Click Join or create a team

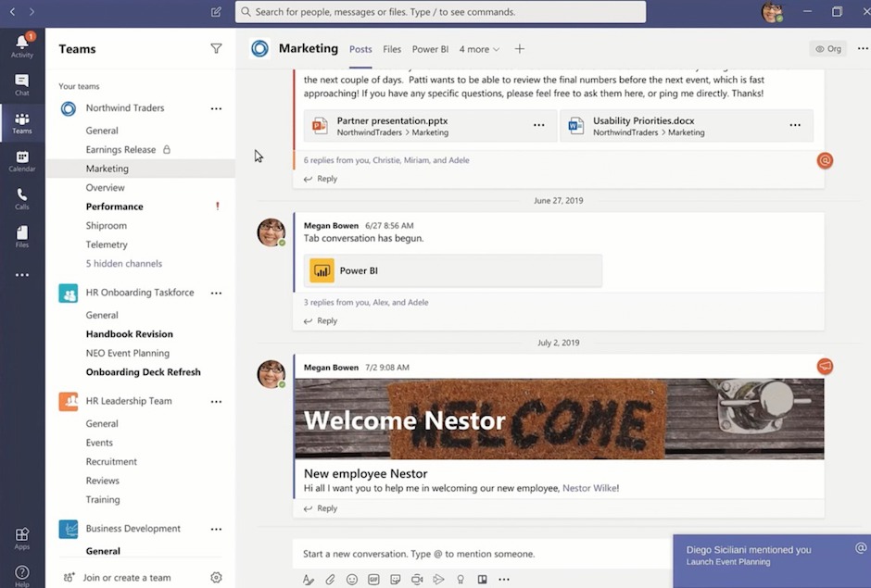coord(127,578)
